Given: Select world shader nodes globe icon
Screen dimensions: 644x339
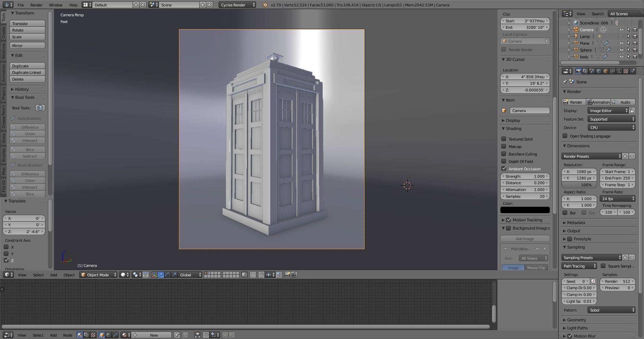Looking at the screenshot, I should 108,335.
